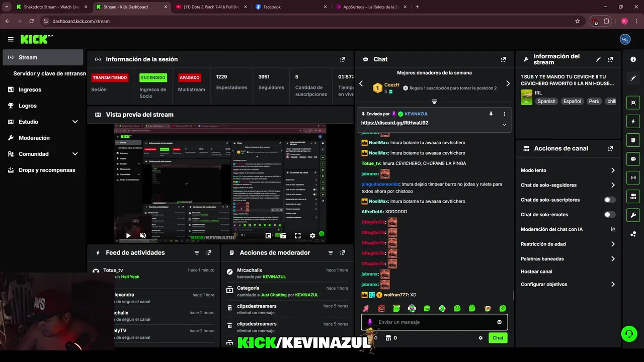Switch to the Dota 2 Patch YouTube tab
The width and height of the screenshot is (644, 362).
coord(211,7)
